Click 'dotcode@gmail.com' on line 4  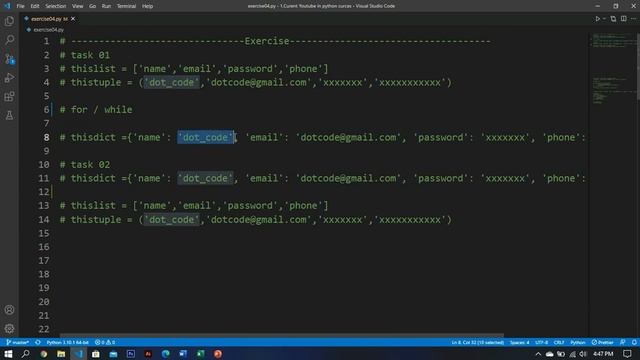pyautogui.click(x=258, y=82)
